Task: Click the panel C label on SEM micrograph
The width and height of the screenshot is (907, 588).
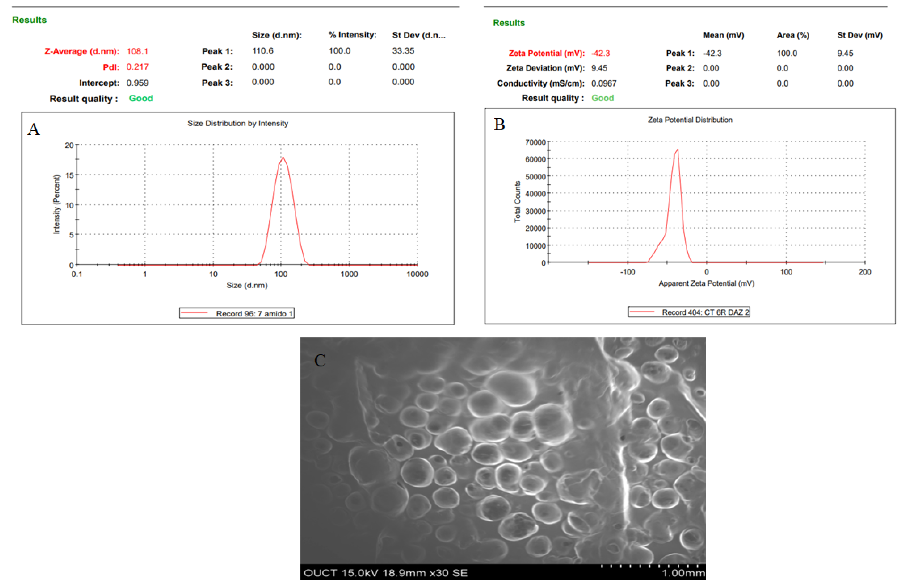Action: 320,360
